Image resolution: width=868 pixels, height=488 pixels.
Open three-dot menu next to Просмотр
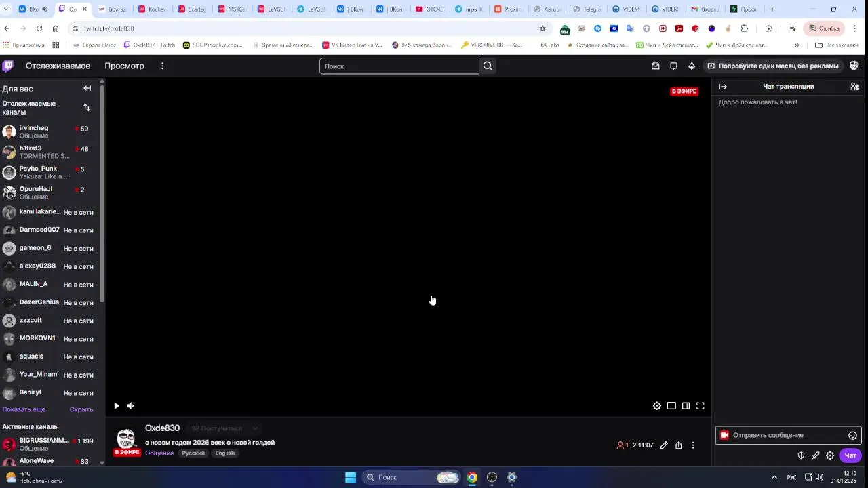(162, 66)
